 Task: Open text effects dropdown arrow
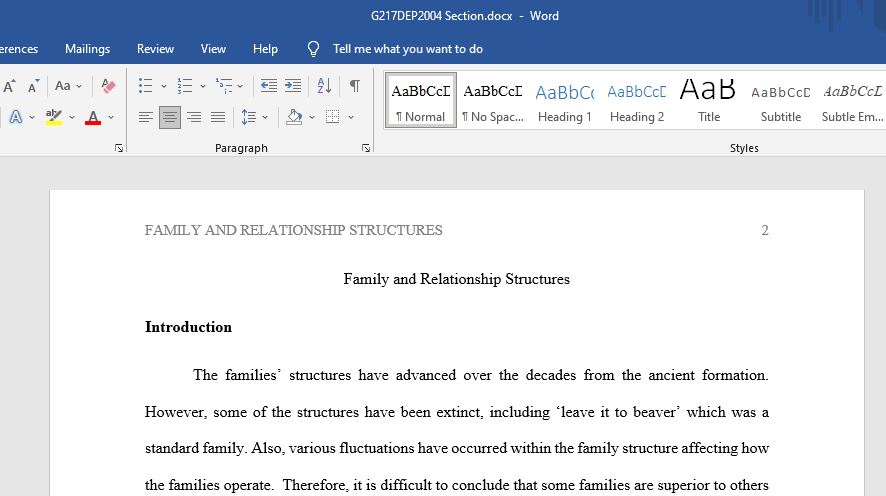coord(32,117)
